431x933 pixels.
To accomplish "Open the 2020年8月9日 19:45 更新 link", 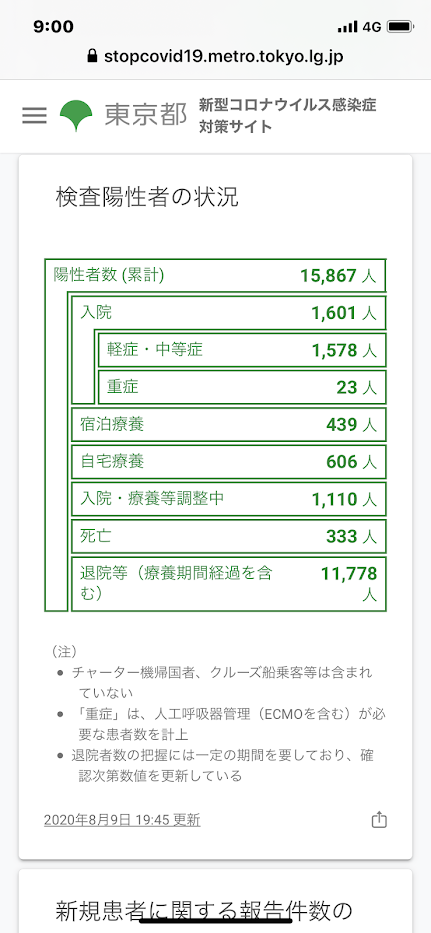I will coord(122,821).
